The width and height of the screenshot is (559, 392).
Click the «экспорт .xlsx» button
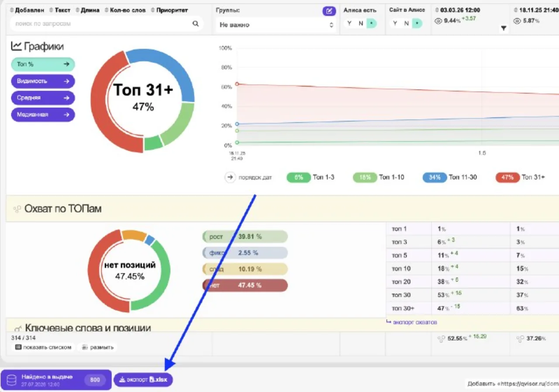pyautogui.click(x=143, y=380)
